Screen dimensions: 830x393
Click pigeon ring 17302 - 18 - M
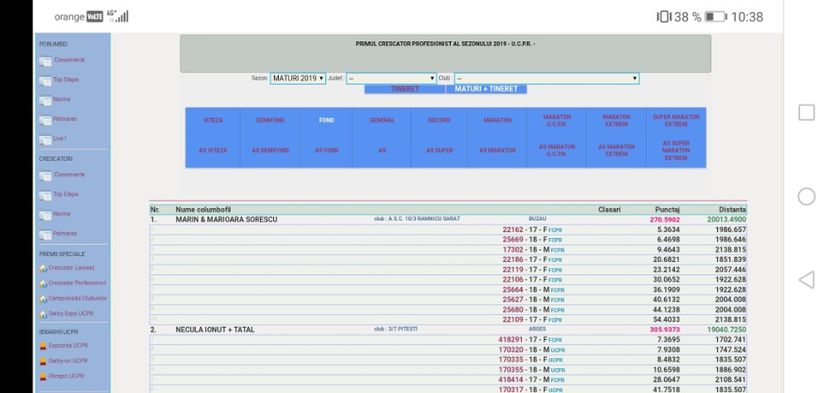coord(526,249)
